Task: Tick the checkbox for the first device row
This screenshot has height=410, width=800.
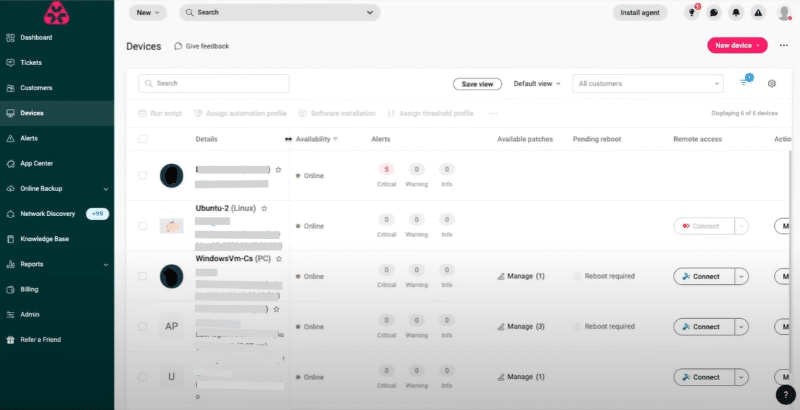Action: point(143,175)
